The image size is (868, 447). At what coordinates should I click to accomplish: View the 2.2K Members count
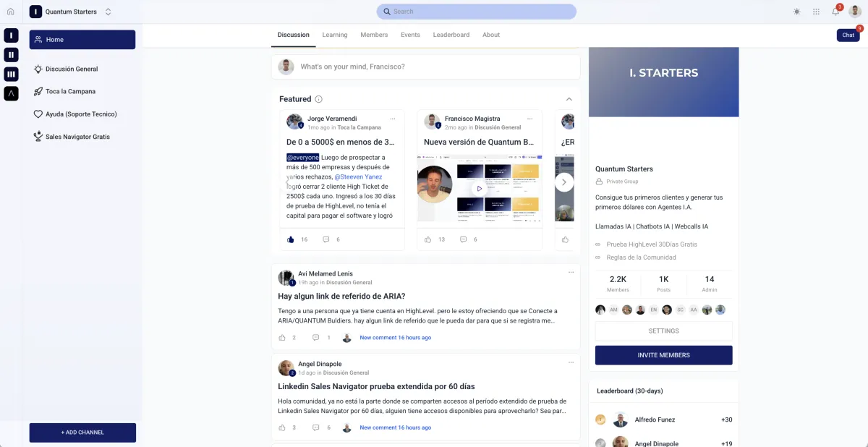618,284
